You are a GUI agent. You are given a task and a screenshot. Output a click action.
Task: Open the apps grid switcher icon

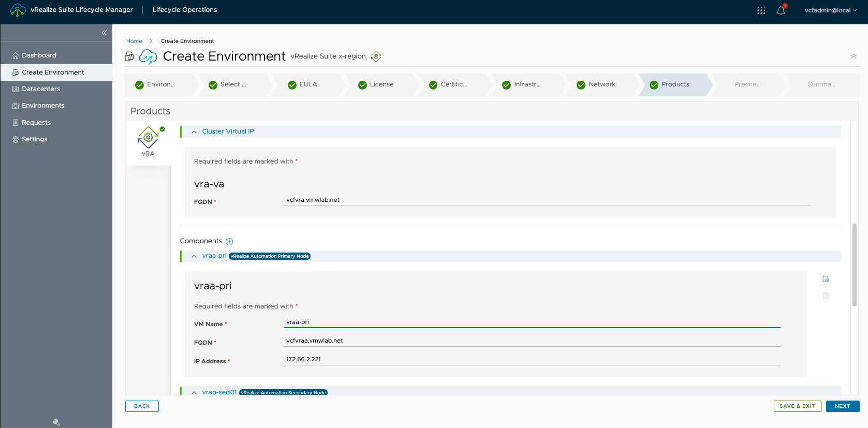[x=761, y=10]
